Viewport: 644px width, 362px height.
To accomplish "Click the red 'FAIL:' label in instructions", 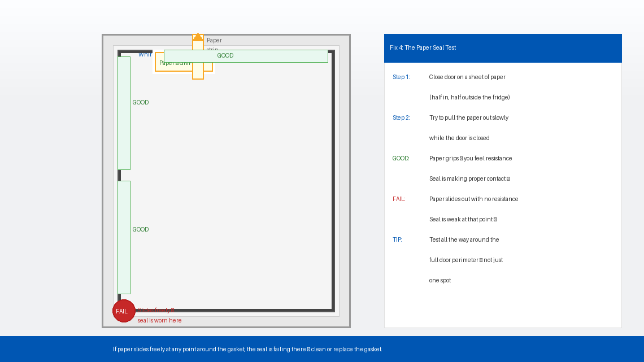I will 399,199.
